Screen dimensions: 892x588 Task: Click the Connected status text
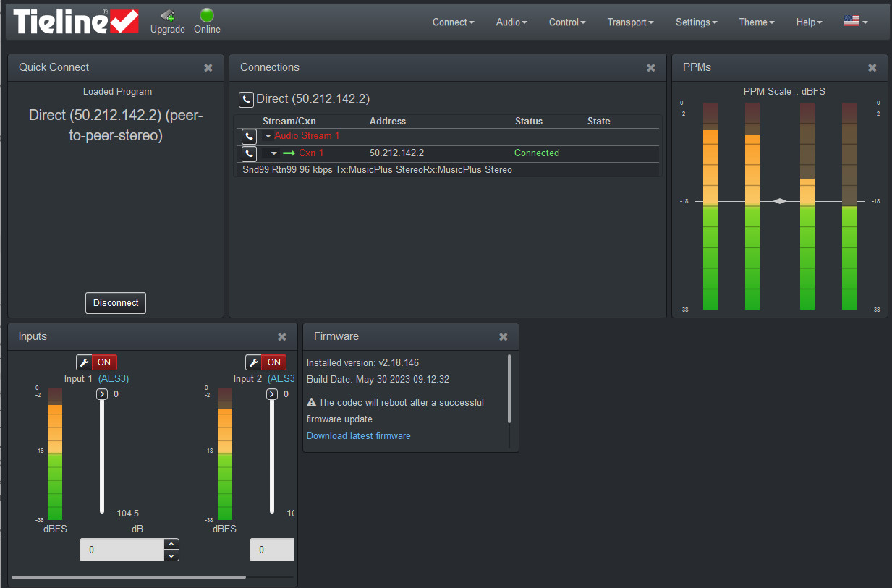(537, 153)
